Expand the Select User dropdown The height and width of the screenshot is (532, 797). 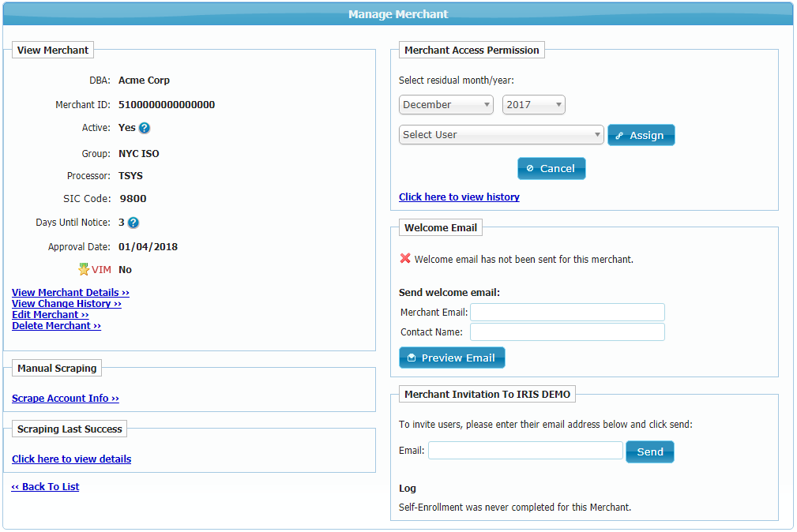[x=501, y=135]
